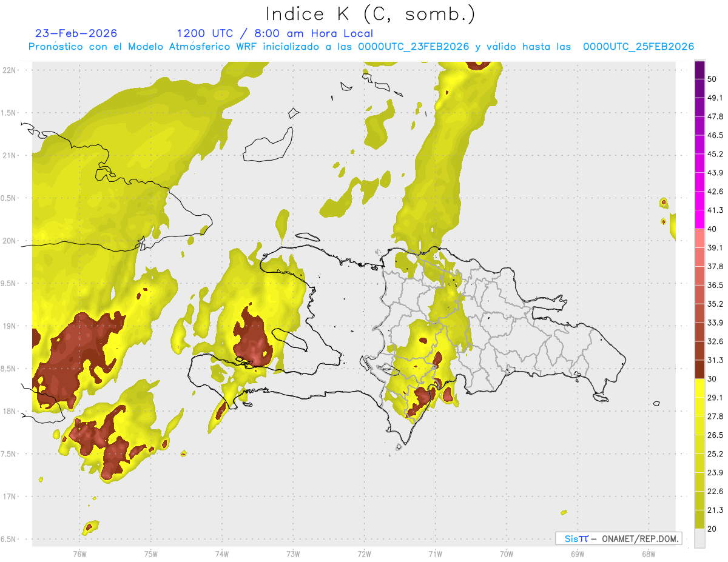Viewport: 728px width, 562px height.
Task: Click the legend value "21.3"
Action: (x=715, y=510)
